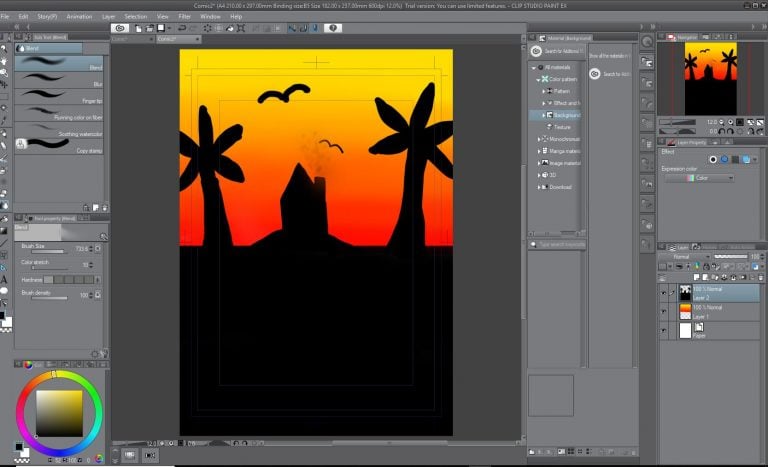This screenshot has height=467, width=768.
Task: Select the Blur brush preset
Action: tap(58, 79)
